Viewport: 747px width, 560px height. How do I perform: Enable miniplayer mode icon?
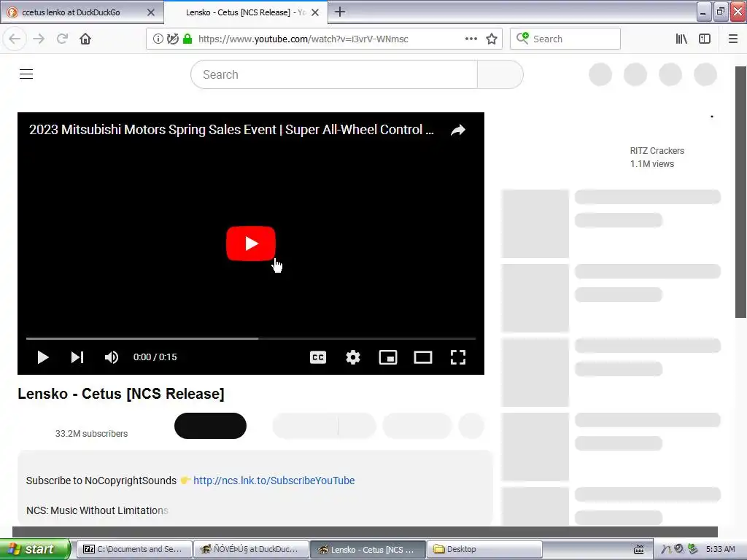click(388, 357)
